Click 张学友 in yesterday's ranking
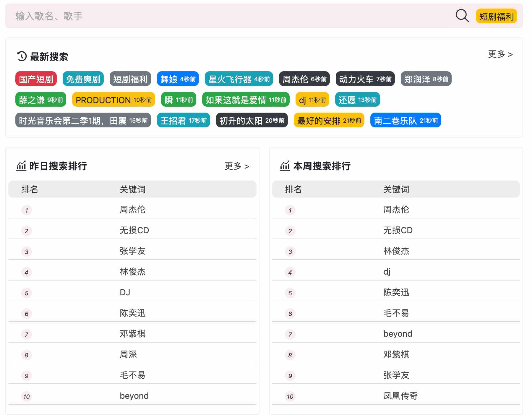The image size is (532, 415). coord(132,251)
